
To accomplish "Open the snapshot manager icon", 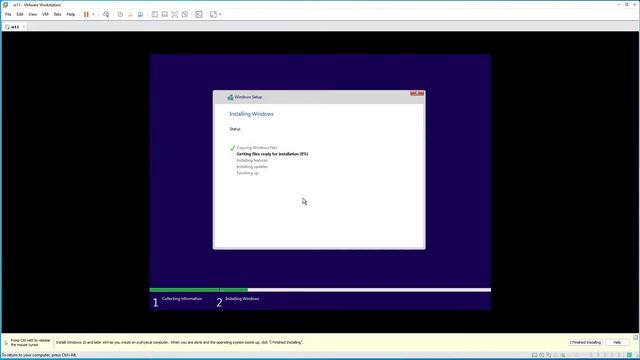I will click(x=140, y=14).
